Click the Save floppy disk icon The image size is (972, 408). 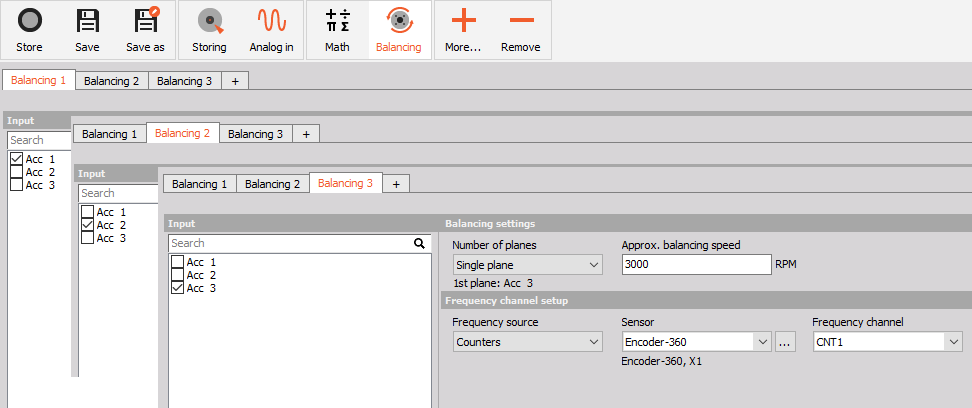87,20
